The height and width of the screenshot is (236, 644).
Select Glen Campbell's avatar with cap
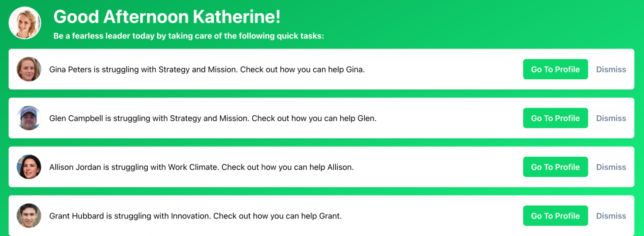[x=29, y=118]
